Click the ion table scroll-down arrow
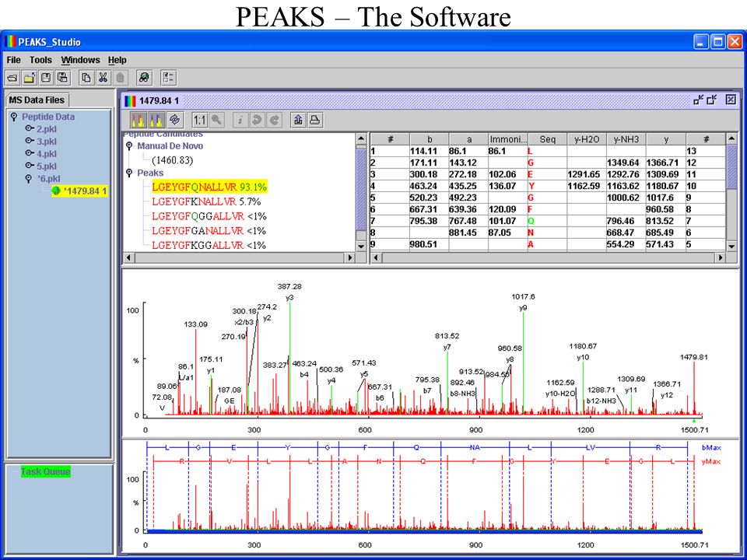Screen dimensions: 747x560 pyautogui.click(x=731, y=247)
